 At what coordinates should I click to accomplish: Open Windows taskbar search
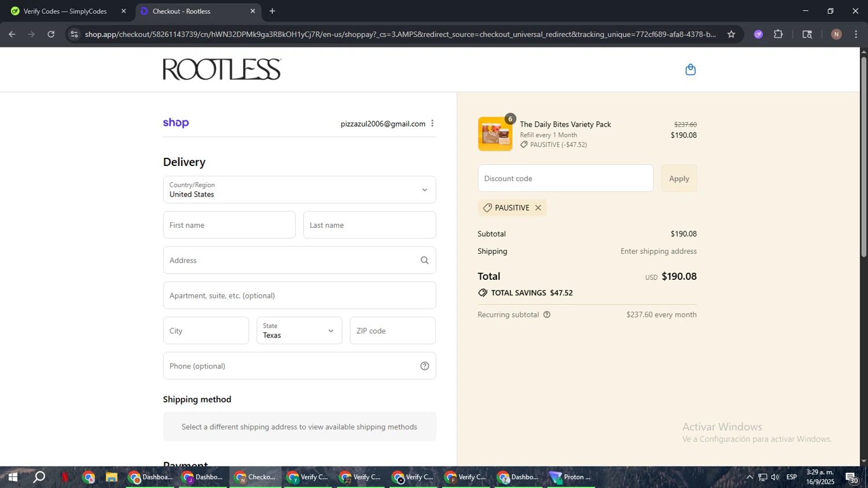coord(39,477)
